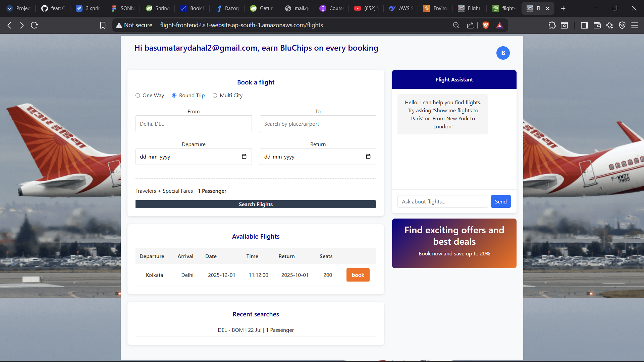
Task: Click the Seats column header
Action: point(326,256)
